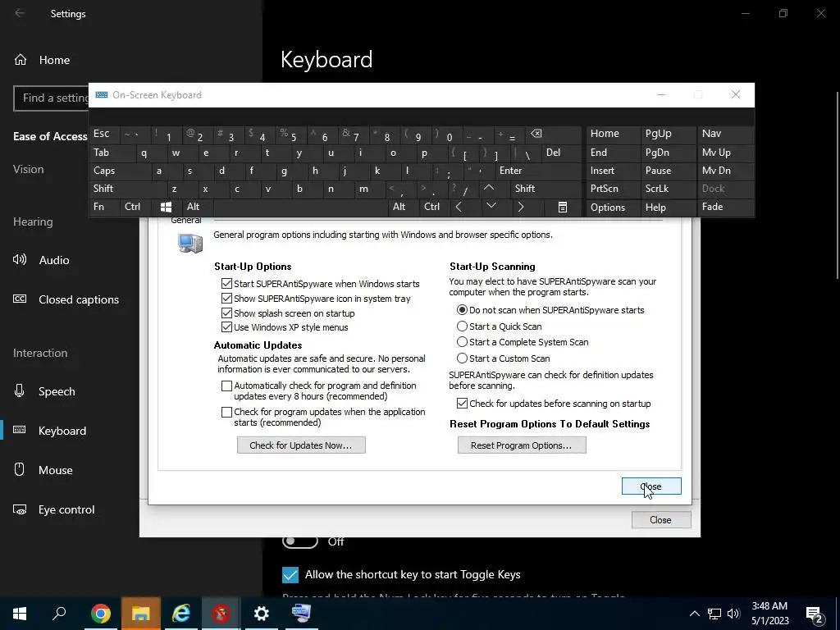Open taskbar Search
Image resolution: width=840 pixels, height=630 pixels.
tap(59, 614)
